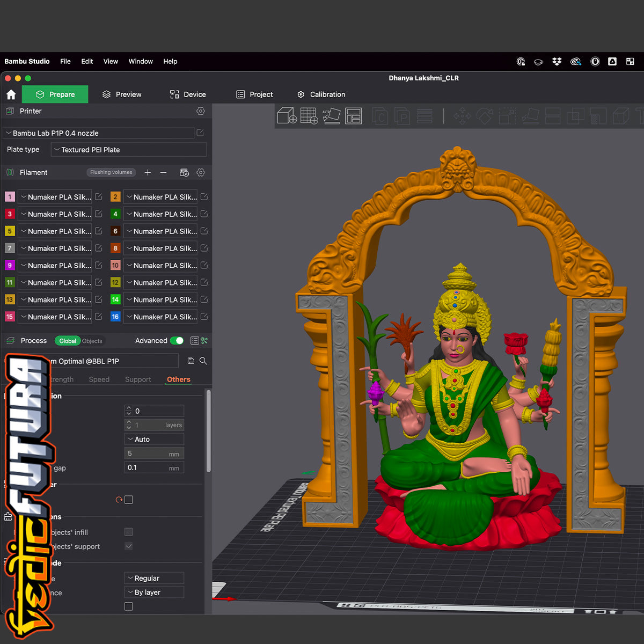Open the printer settings gear icon
Image resolution: width=644 pixels, height=644 pixels.
click(200, 111)
